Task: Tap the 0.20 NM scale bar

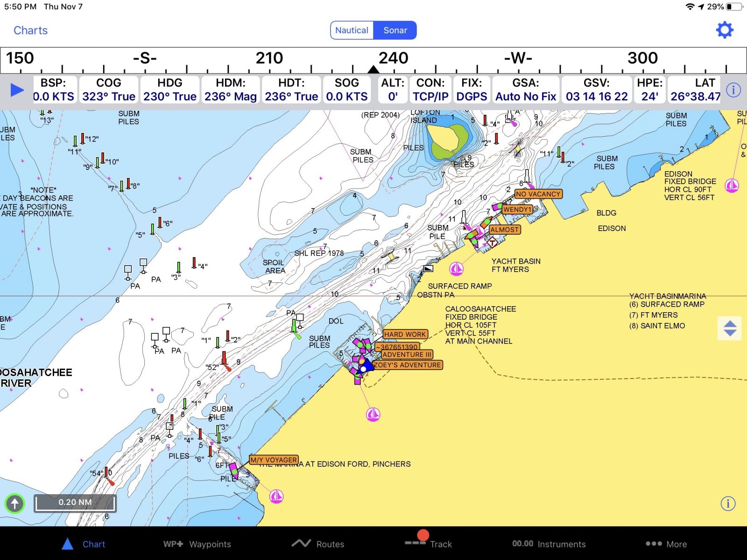Action: click(x=75, y=503)
